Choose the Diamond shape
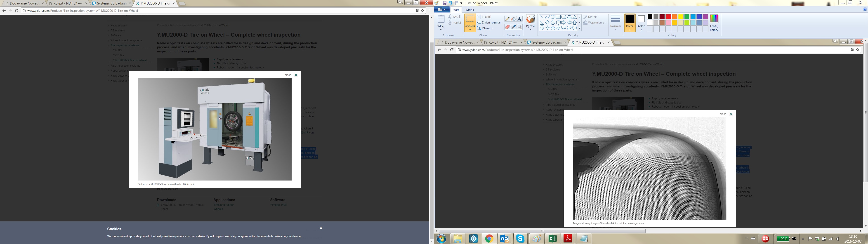This screenshot has width=868, height=244. 547,22
